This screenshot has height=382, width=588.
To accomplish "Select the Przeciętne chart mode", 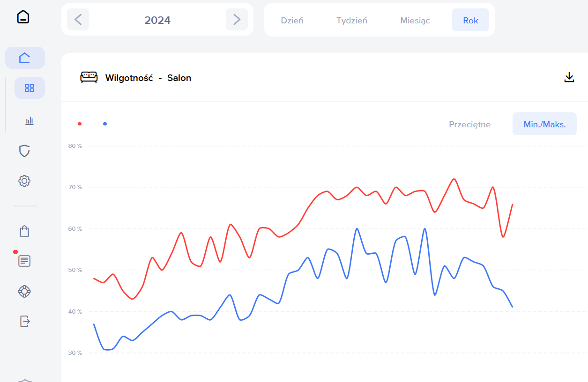I will click(x=470, y=124).
